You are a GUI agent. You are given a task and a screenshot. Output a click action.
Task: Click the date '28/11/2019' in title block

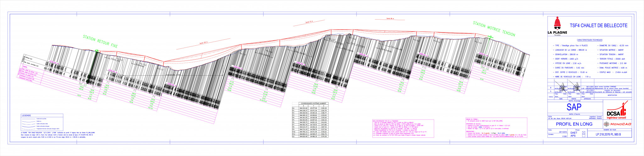(x=563, y=132)
